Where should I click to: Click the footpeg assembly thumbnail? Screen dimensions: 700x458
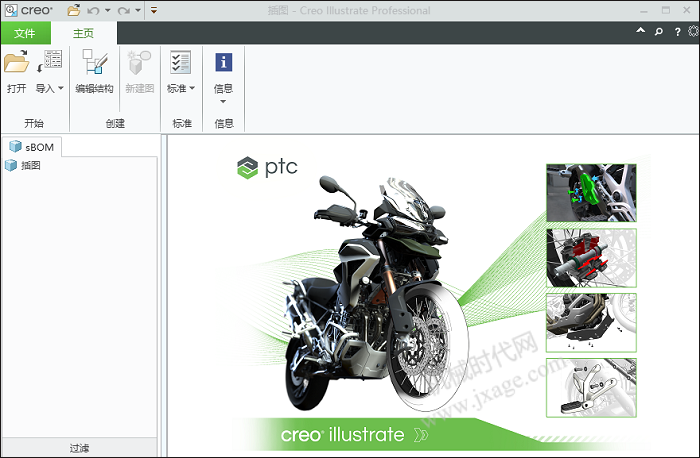pyautogui.click(x=591, y=387)
